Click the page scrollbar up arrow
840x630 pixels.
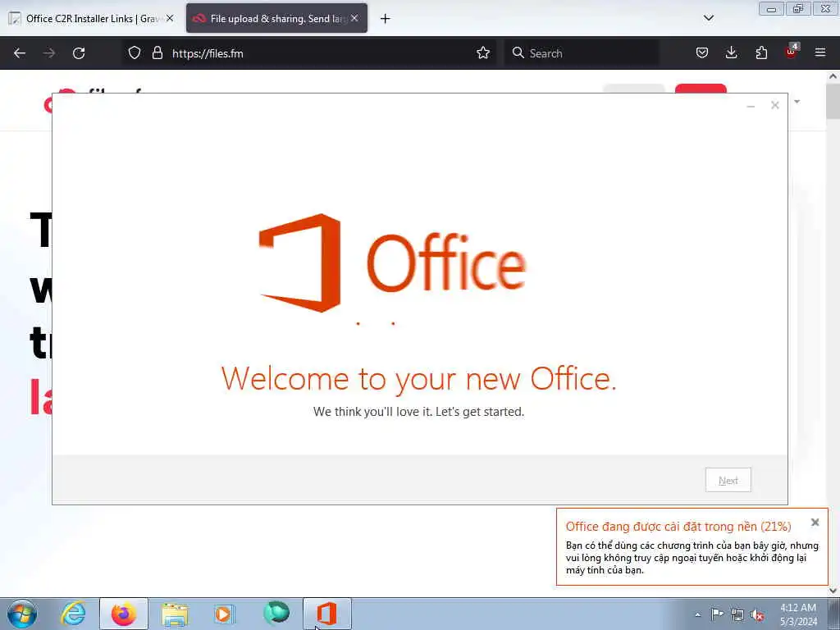[x=833, y=76]
